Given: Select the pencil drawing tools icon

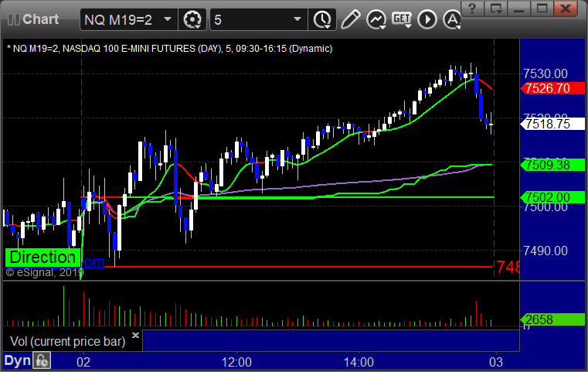Looking at the screenshot, I should coord(350,19).
